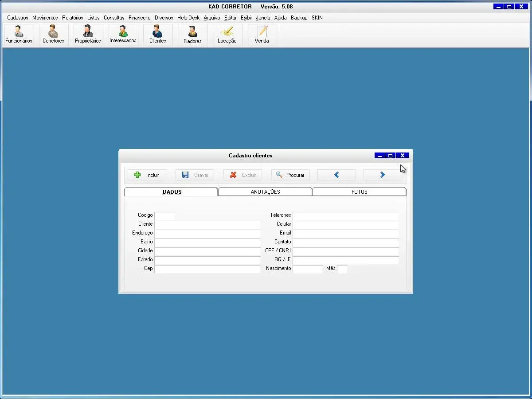Launch the Venda toolbar icon
Screen dimensions: 532x399
pos(262,35)
